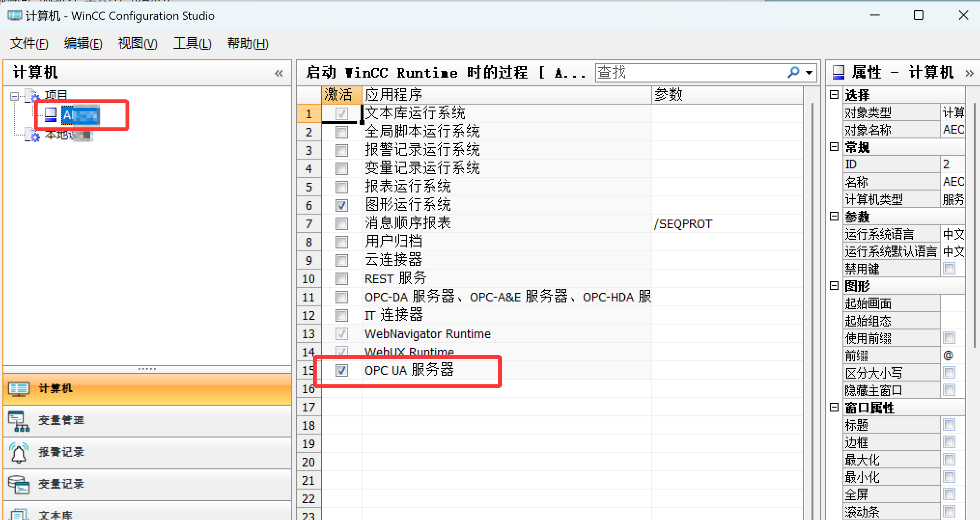The width and height of the screenshot is (980, 520).
Task: Click the properties panel header icon
Action: [x=839, y=72]
